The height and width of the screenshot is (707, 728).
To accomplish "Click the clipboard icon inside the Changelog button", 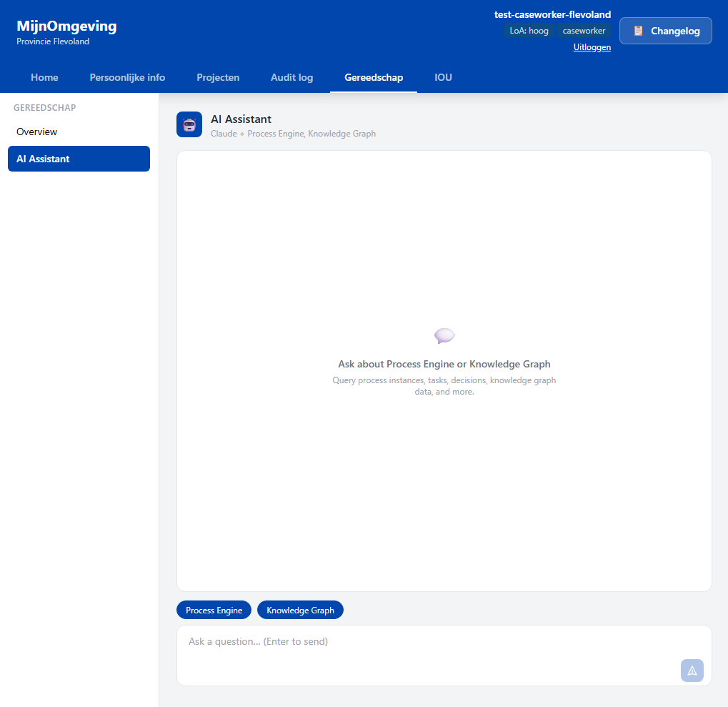I will pyautogui.click(x=639, y=31).
